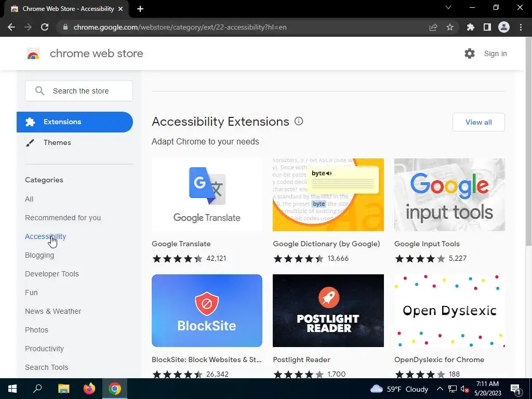Click the address bar URL
This screenshot has width=532, height=399.
point(180,27)
